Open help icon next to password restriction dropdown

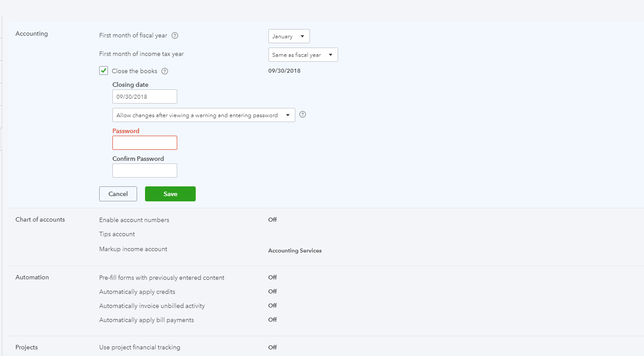302,115
